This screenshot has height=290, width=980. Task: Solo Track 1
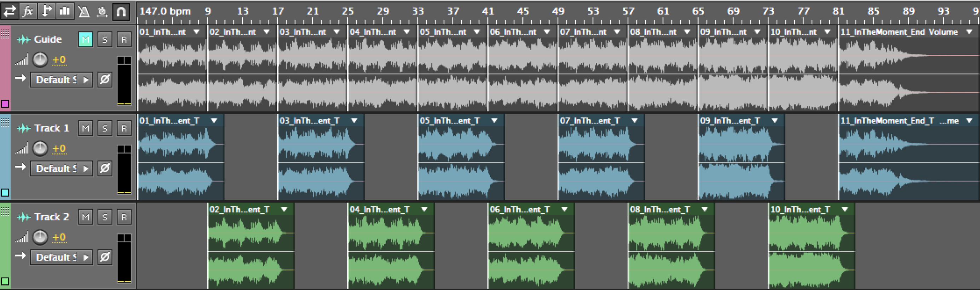[x=105, y=128]
